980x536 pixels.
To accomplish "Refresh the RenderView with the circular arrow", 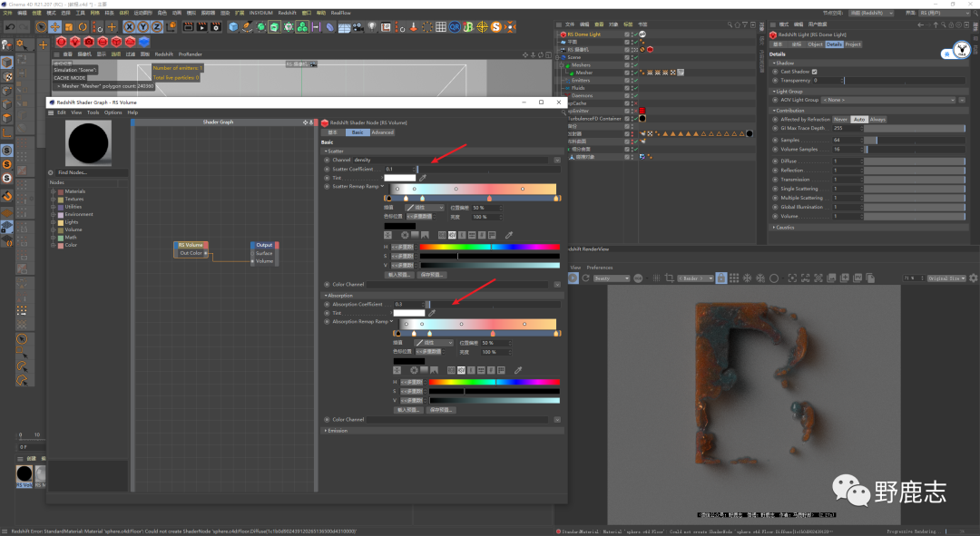I will tap(585, 278).
